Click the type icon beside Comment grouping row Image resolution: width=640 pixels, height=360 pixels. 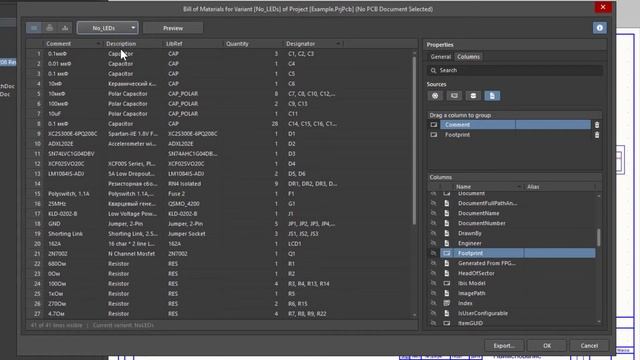pos(433,125)
